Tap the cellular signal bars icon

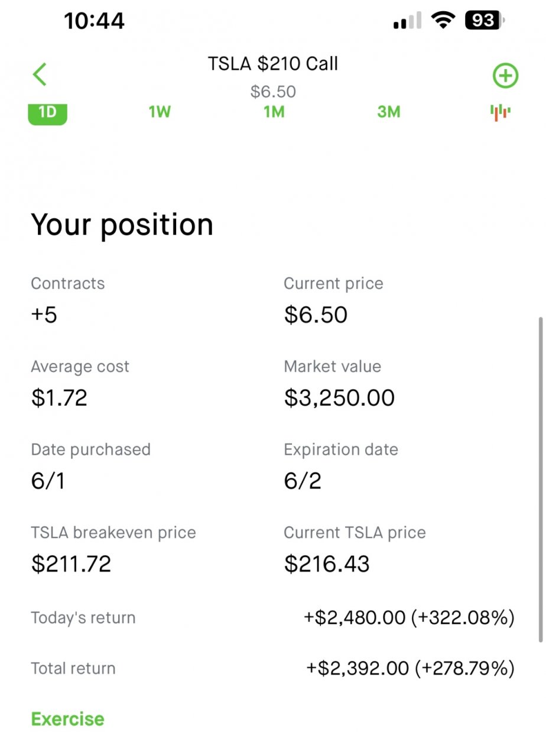pyautogui.click(x=407, y=22)
